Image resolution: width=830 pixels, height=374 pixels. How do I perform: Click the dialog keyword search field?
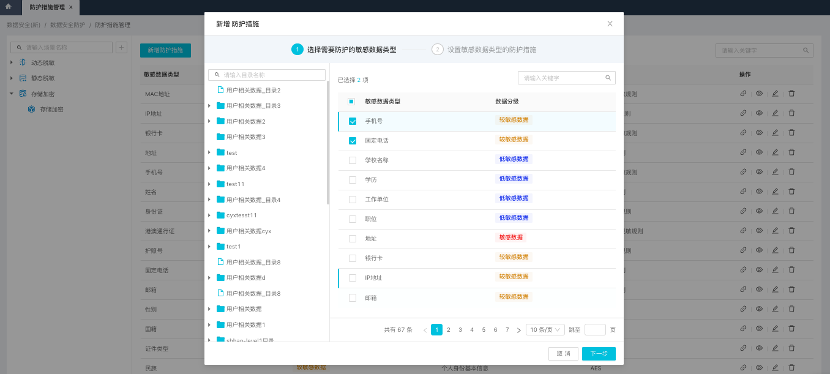[566, 78]
